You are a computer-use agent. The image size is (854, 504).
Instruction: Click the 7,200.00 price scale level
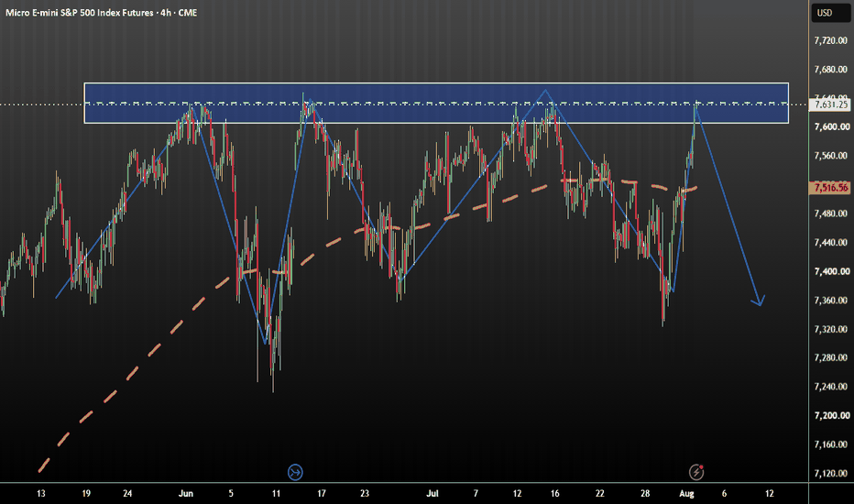tap(830, 415)
